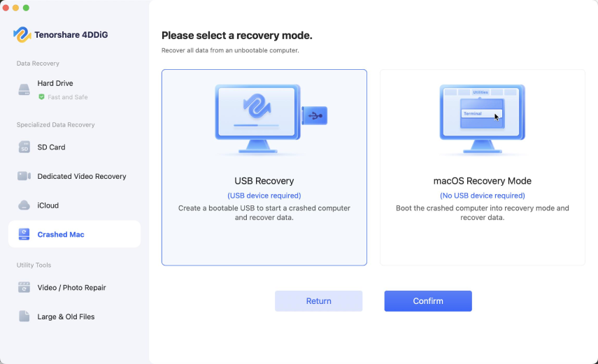Click the macOS Terminal monitor illustration
This screenshot has width=598, height=364.
coord(482,117)
